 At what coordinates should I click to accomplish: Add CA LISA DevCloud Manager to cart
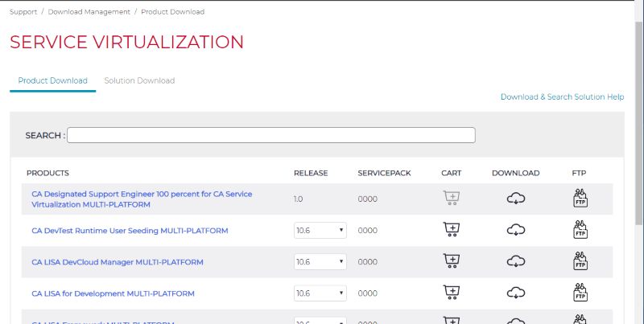[452, 261]
